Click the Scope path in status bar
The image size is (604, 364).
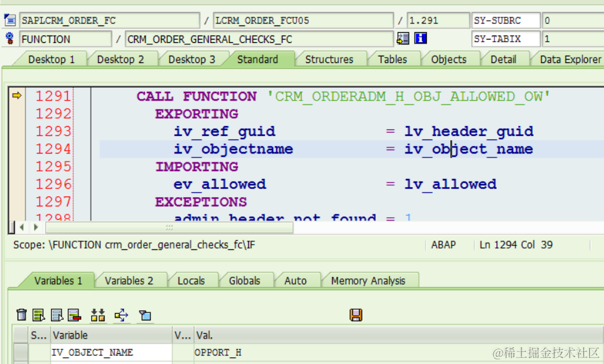tap(134, 245)
